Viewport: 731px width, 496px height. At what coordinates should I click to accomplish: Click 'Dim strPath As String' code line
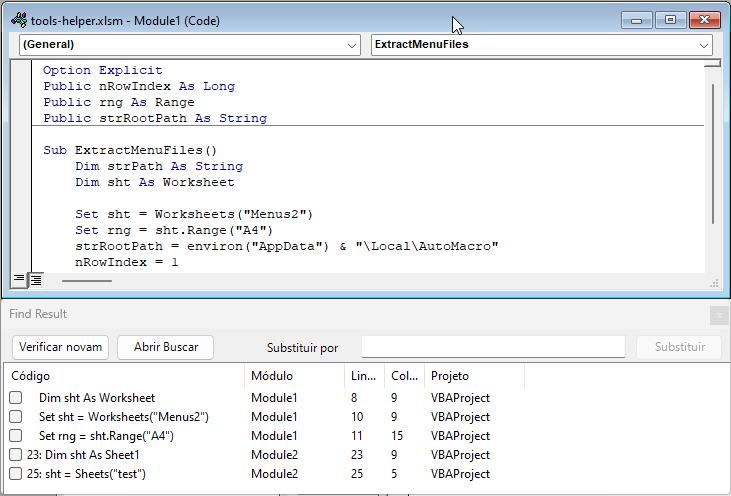click(159, 166)
